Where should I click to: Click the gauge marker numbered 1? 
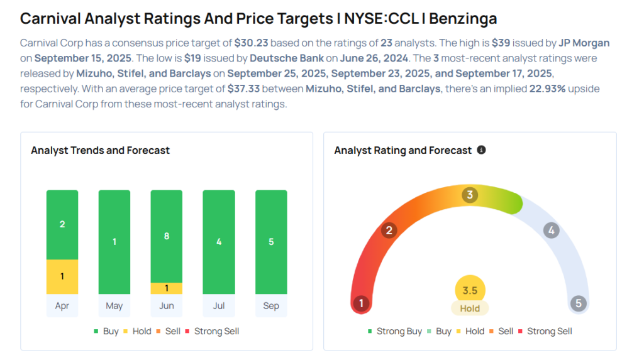361,304
